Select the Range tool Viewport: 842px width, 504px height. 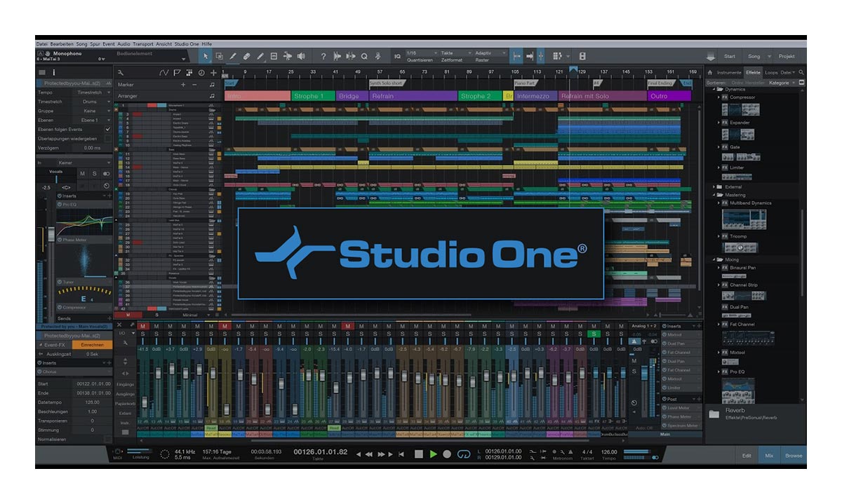pos(220,56)
